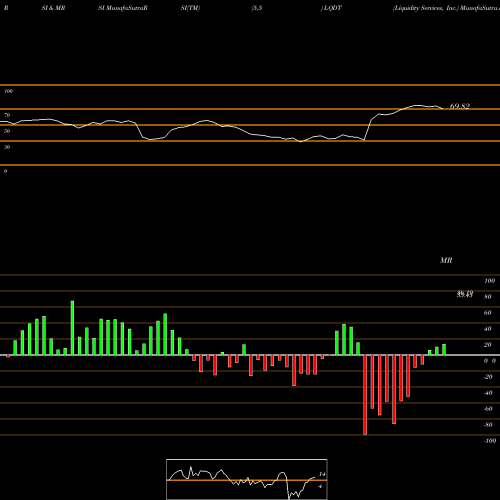Open the mini RSI overview thumbnail chart
500x500 pixels.
pos(247,479)
